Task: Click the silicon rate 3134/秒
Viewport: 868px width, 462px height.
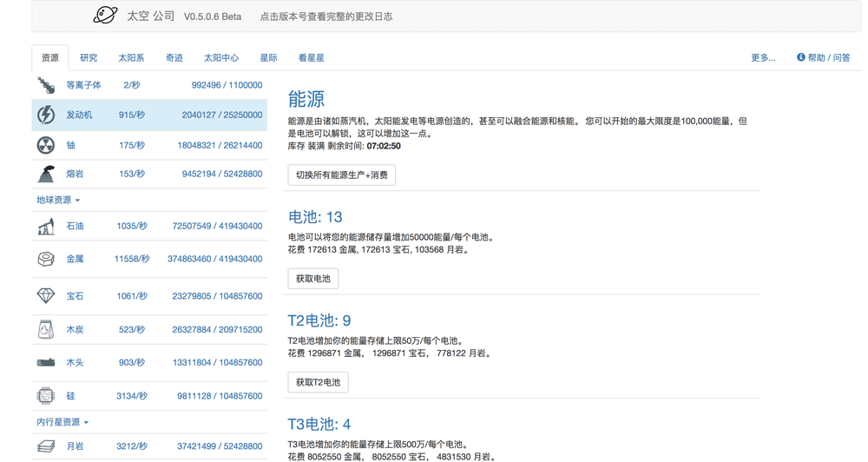Action: pos(132,396)
